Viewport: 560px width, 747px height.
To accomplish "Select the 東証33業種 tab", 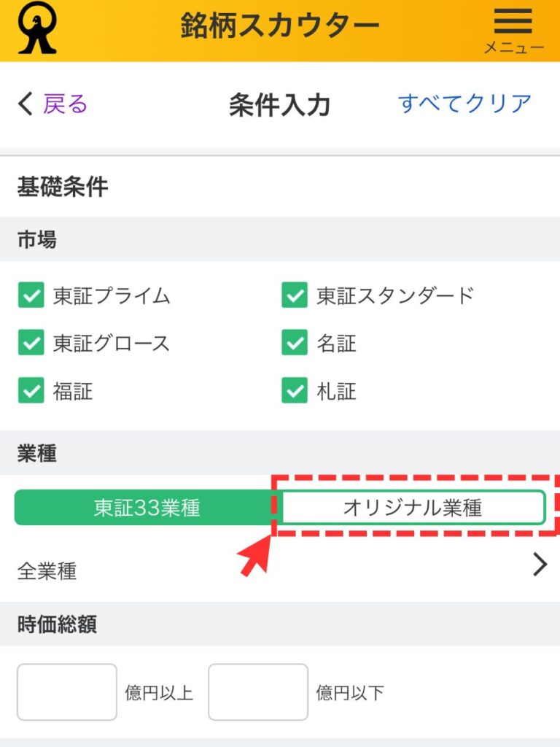I will (x=147, y=508).
